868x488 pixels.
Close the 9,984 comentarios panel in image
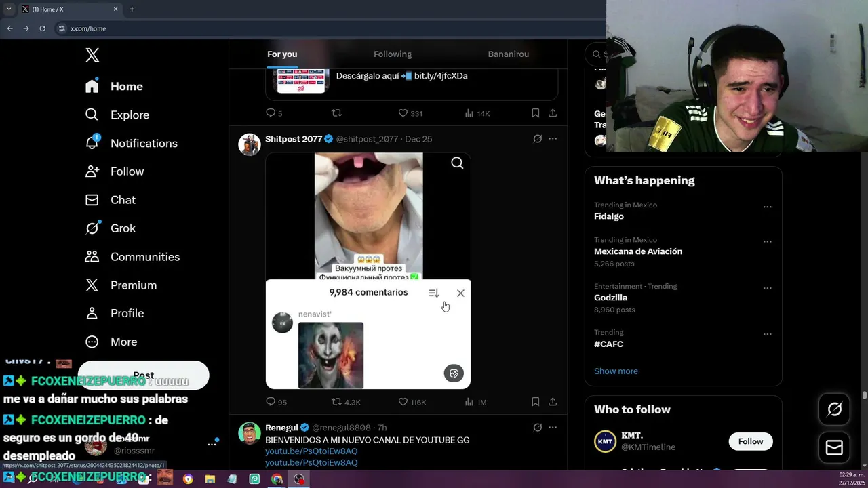pyautogui.click(x=460, y=293)
